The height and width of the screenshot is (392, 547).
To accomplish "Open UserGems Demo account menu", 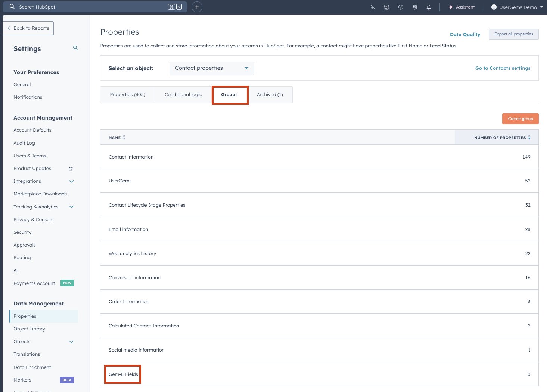I will [x=517, y=7].
